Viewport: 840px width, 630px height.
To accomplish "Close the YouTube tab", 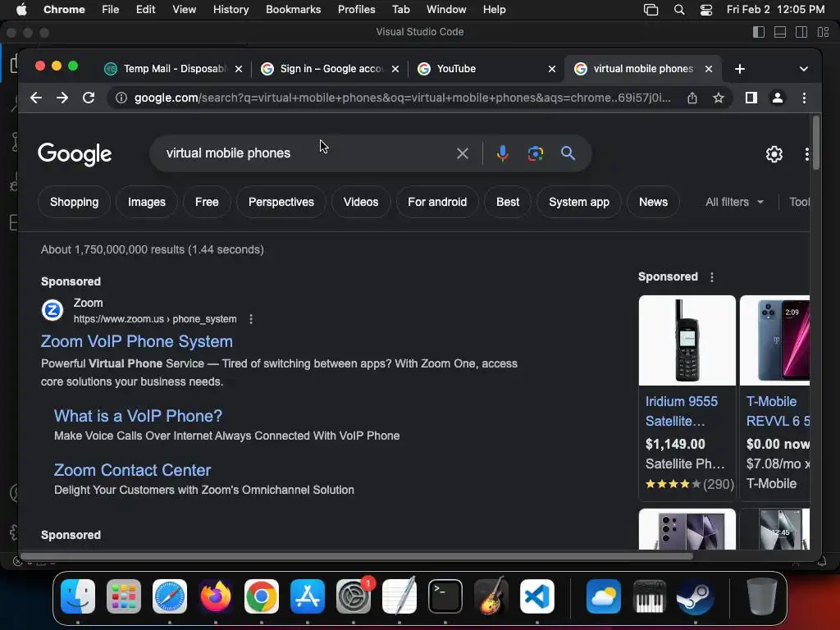I will click(x=552, y=69).
